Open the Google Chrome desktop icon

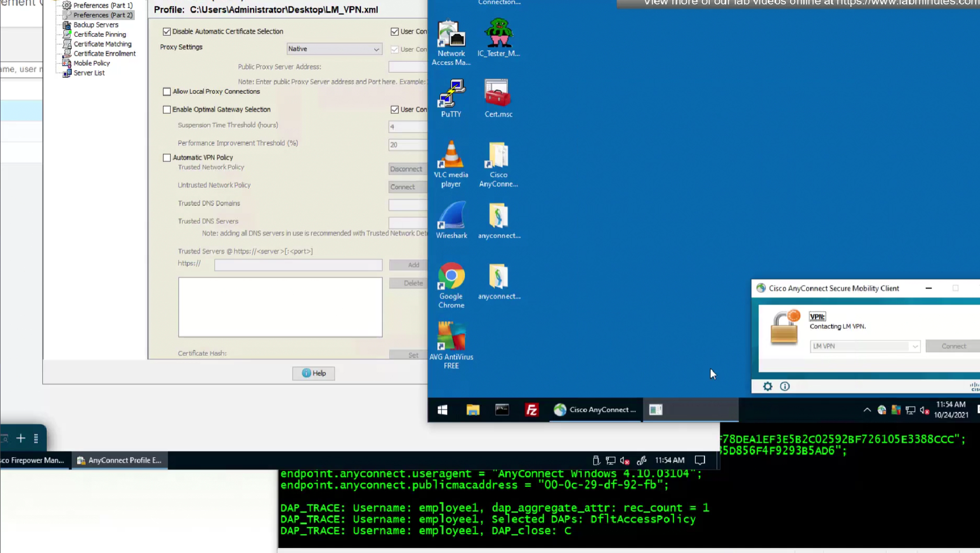tap(451, 285)
